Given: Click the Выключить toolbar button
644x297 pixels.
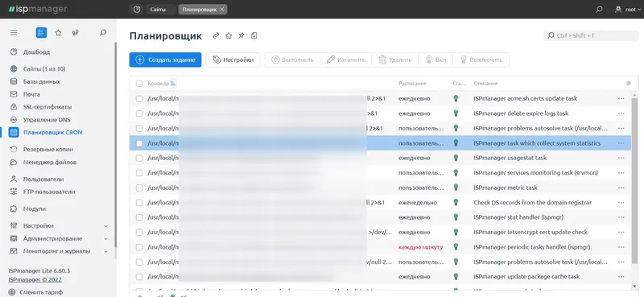Looking at the screenshot, I should pyautogui.click(x=481, y=60).
